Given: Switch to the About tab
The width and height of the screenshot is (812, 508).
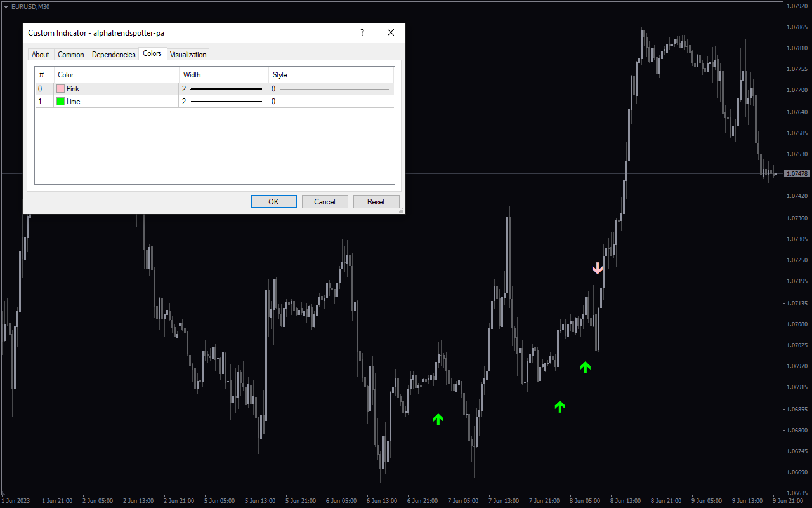Looking at the screenshot, I should 41,55.
